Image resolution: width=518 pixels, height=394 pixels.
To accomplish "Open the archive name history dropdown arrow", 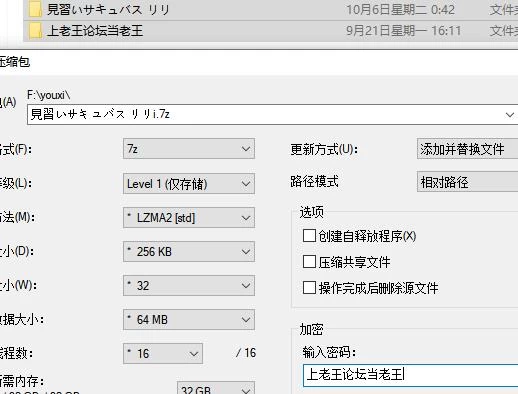I will pos(509,115).
